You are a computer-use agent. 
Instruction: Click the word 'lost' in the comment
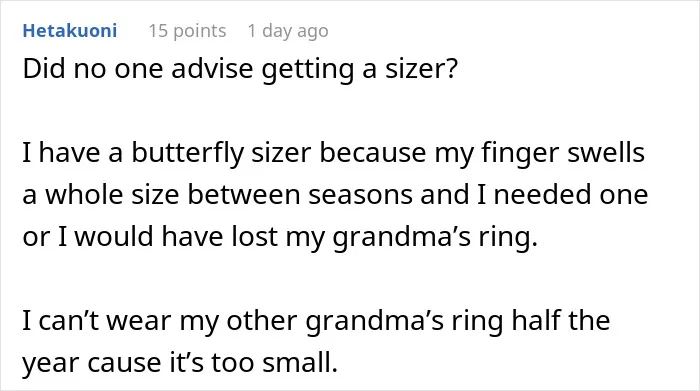point(254,237)
